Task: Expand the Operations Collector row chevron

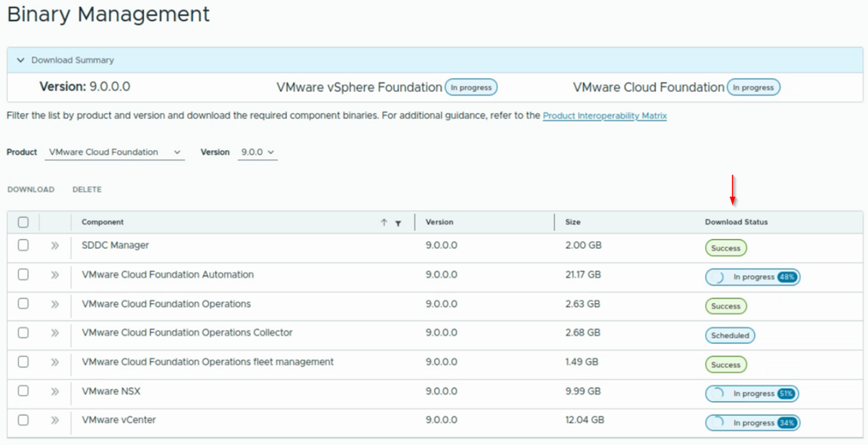Action: pyautogui.click(x=54, y=333)
